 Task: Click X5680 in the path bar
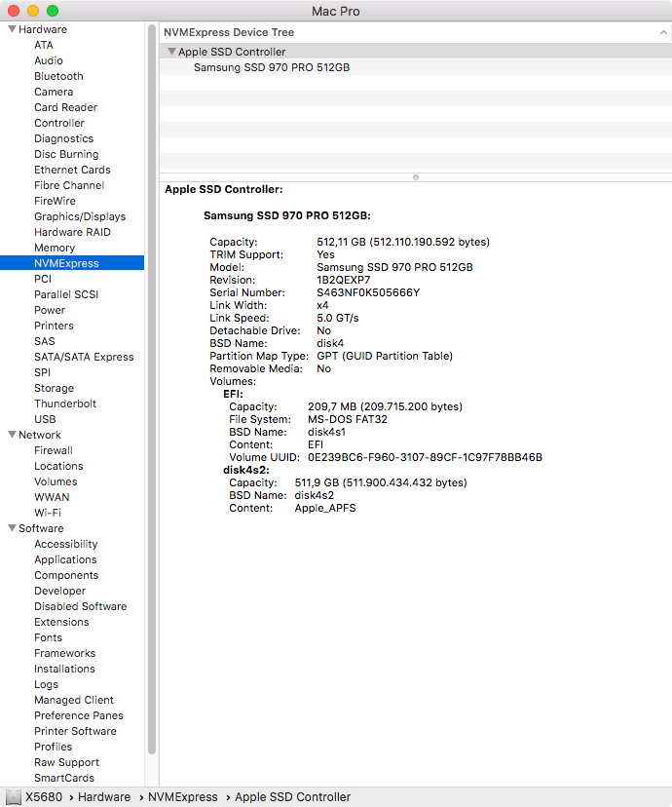click(x=44, y=797)
